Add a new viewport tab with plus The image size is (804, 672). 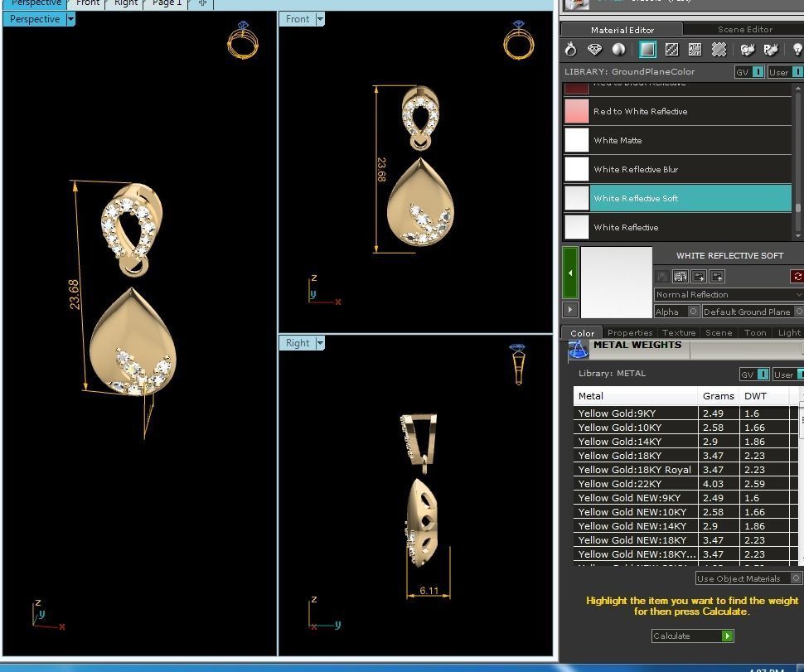[x=202, y=3]
